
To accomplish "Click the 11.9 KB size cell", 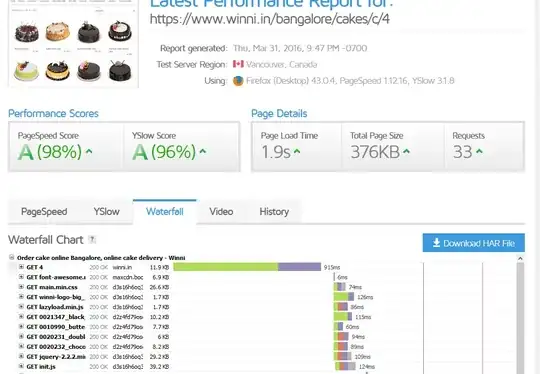I will pos(159,267).
